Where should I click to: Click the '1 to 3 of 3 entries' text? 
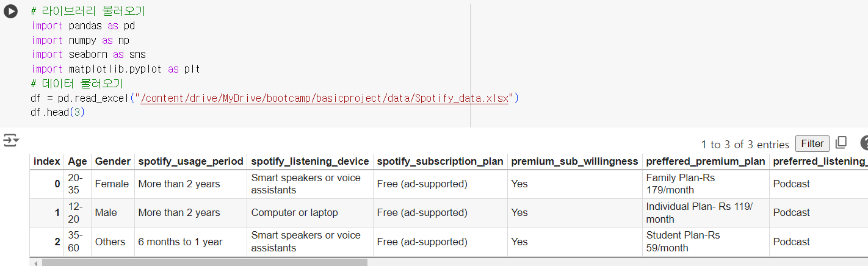745,145
